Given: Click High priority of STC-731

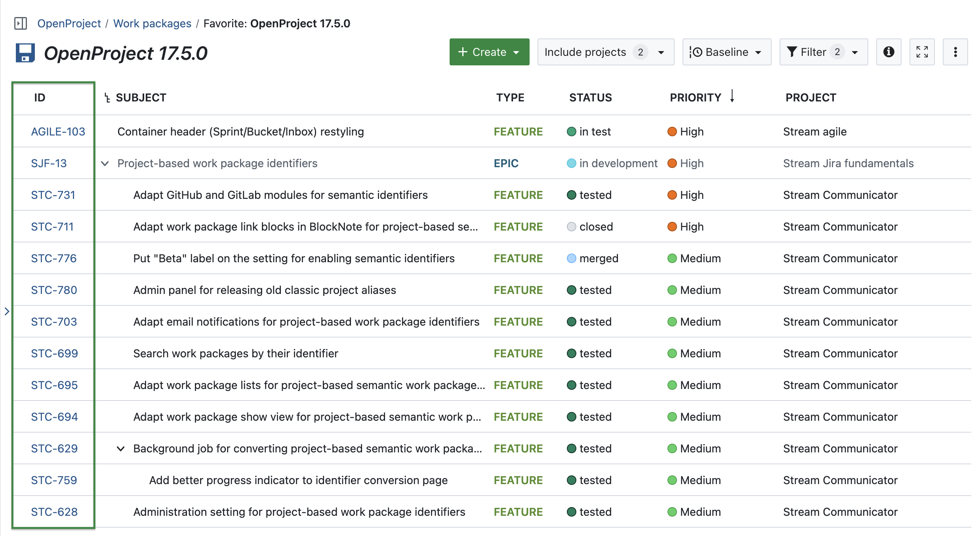Looking at the screenshot, I should [x=685, y=195].
